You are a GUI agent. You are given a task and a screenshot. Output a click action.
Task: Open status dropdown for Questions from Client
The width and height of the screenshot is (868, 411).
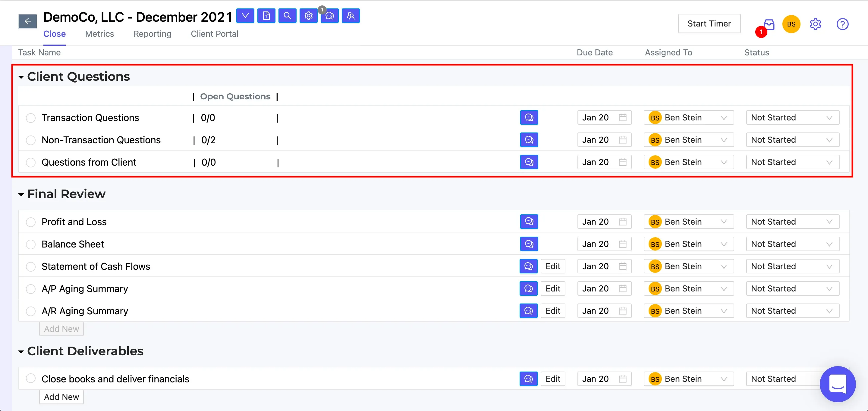793,162
